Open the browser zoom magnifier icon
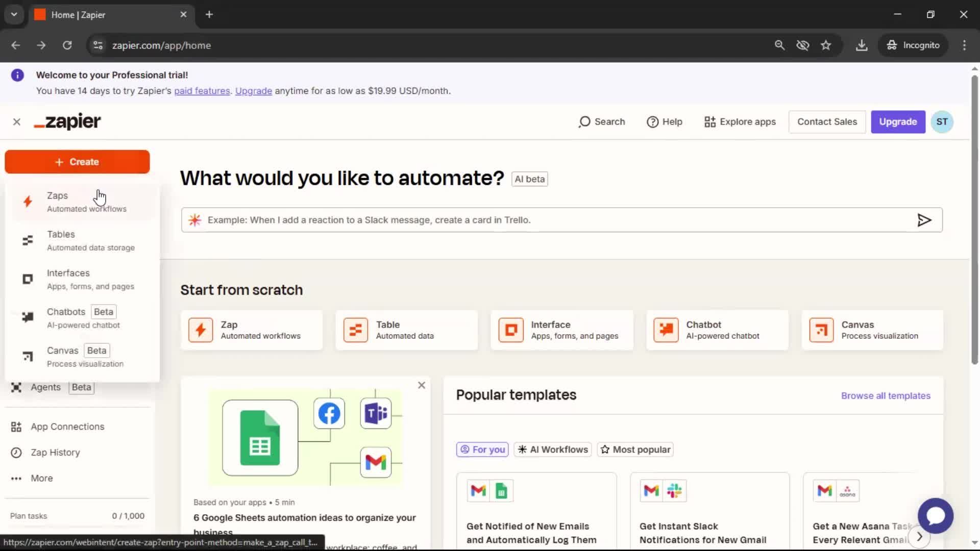This screenshot has height=551, width=980. [x=779, y=45]
